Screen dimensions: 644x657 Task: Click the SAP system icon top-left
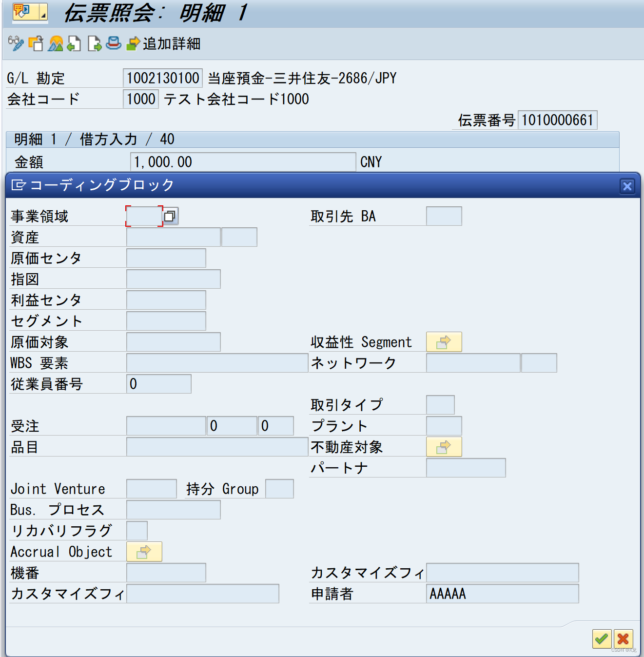point(20,12)
